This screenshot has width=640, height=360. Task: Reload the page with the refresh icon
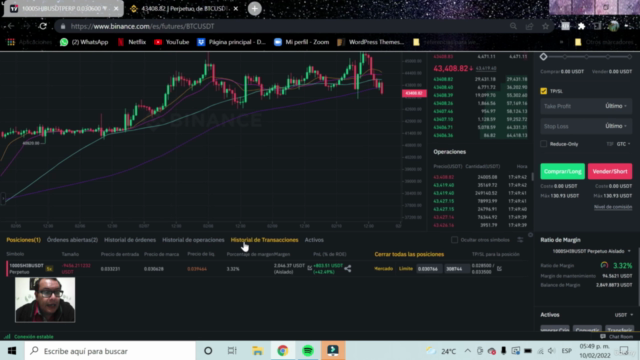tap(43, 26)
